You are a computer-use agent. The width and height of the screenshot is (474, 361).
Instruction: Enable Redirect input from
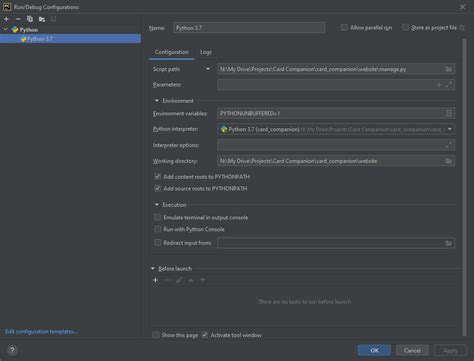(158, 243)
